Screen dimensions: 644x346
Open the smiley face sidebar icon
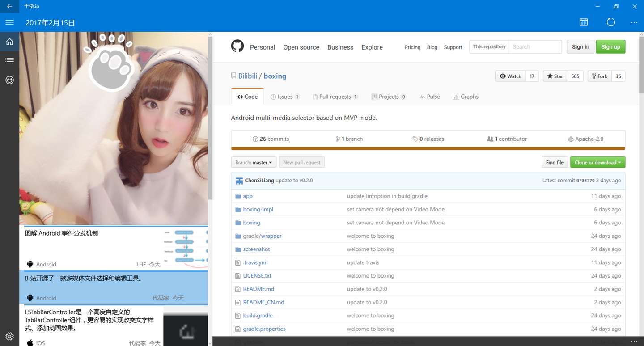coord(9,80)
